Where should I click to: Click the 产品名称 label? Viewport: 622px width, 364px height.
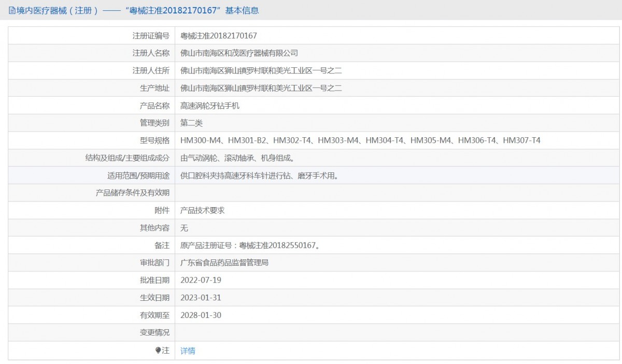point(154,106)
